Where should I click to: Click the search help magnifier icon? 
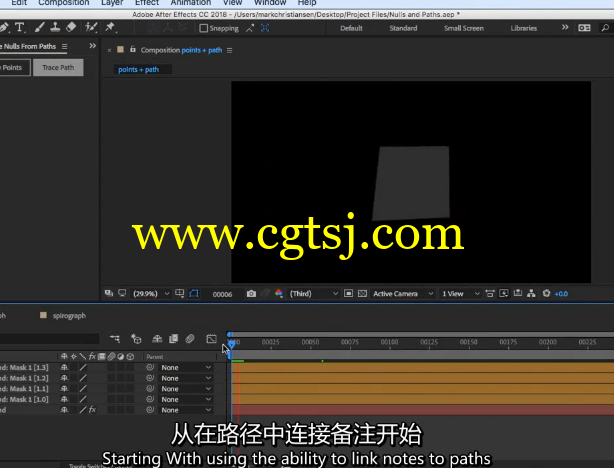(605, 28)
